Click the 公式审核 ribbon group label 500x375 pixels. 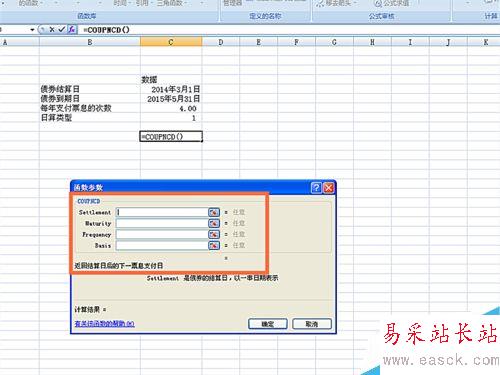click(381, 16)
